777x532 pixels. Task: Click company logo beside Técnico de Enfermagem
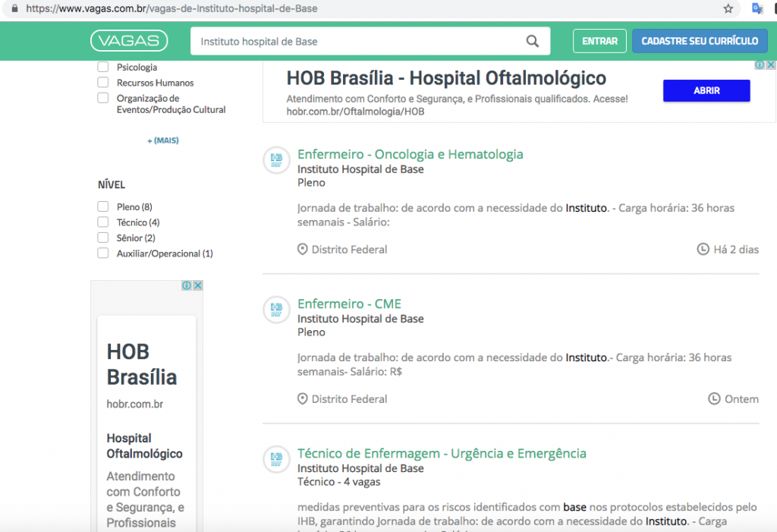[x=277, y=459]
